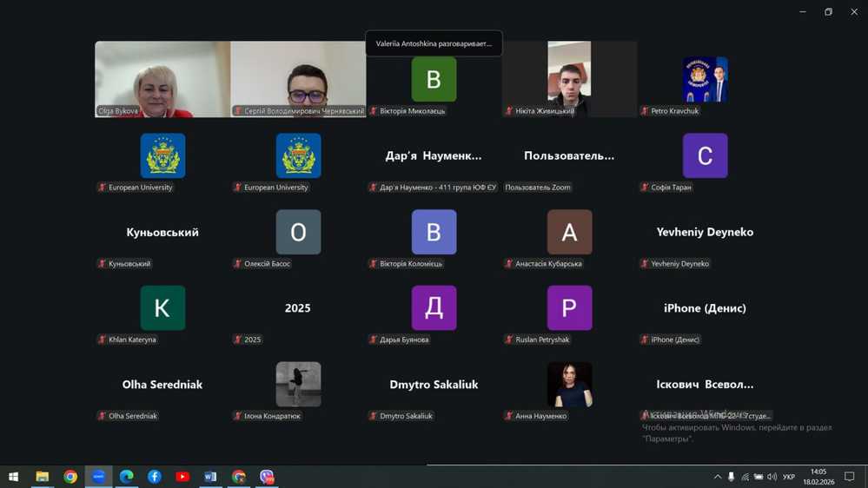Click Ілона Кондратюк's black-and-white photo
Viewport: 868px width, 488px height.
[298, 384]
